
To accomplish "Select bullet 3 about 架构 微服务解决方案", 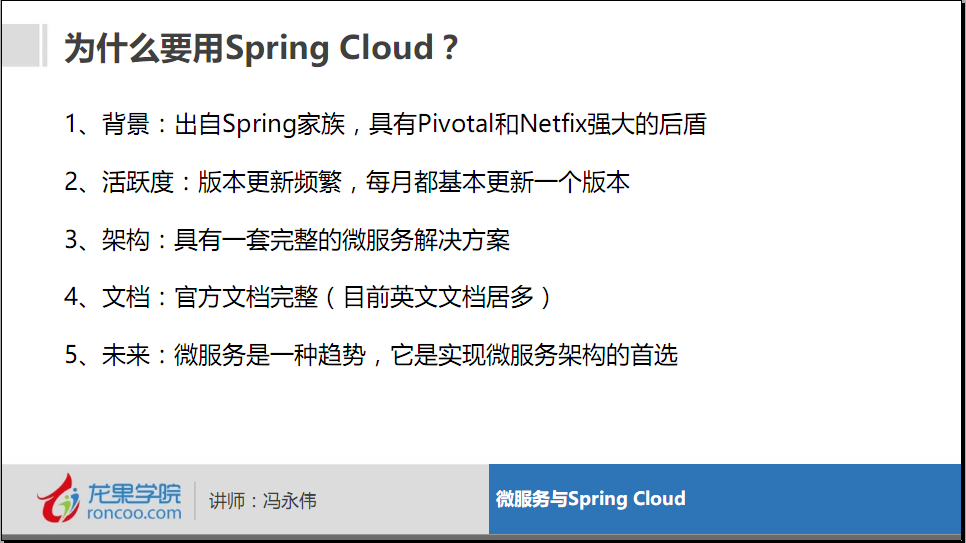I will point(287,240).
